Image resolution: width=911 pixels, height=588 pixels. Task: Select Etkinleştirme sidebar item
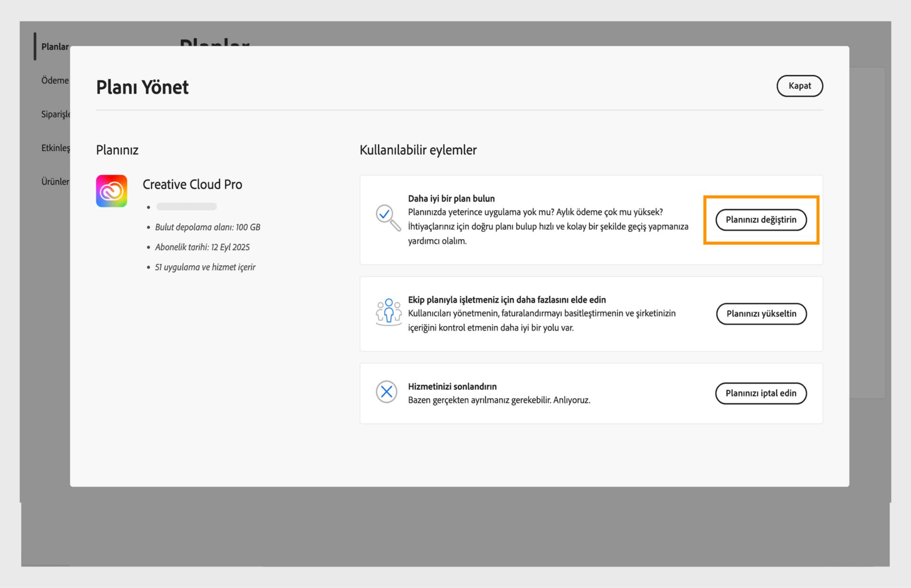[56, 147]
